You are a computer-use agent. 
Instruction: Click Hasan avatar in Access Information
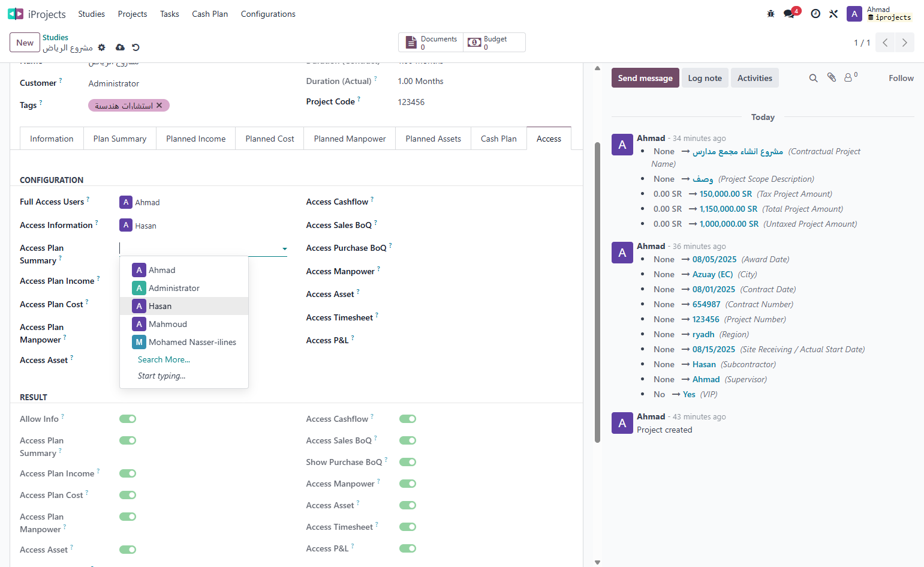coord(126,225)
